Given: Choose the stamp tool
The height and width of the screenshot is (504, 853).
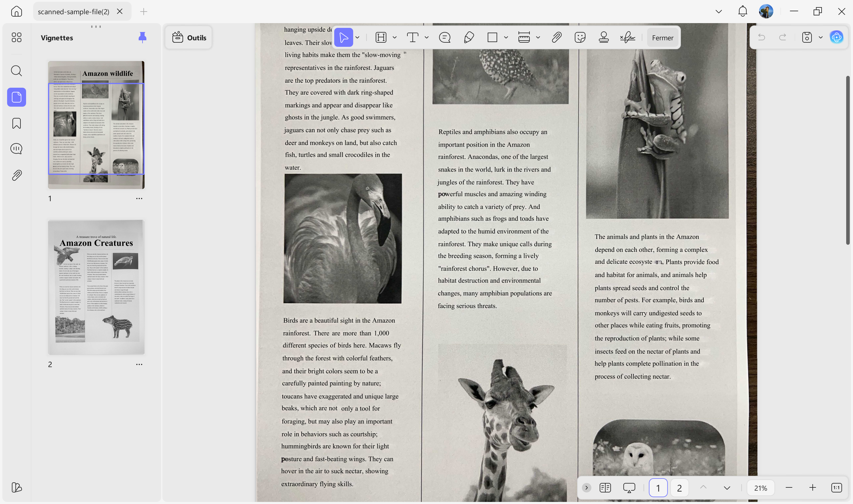Looking at the screenshot, I should [604, 37].
